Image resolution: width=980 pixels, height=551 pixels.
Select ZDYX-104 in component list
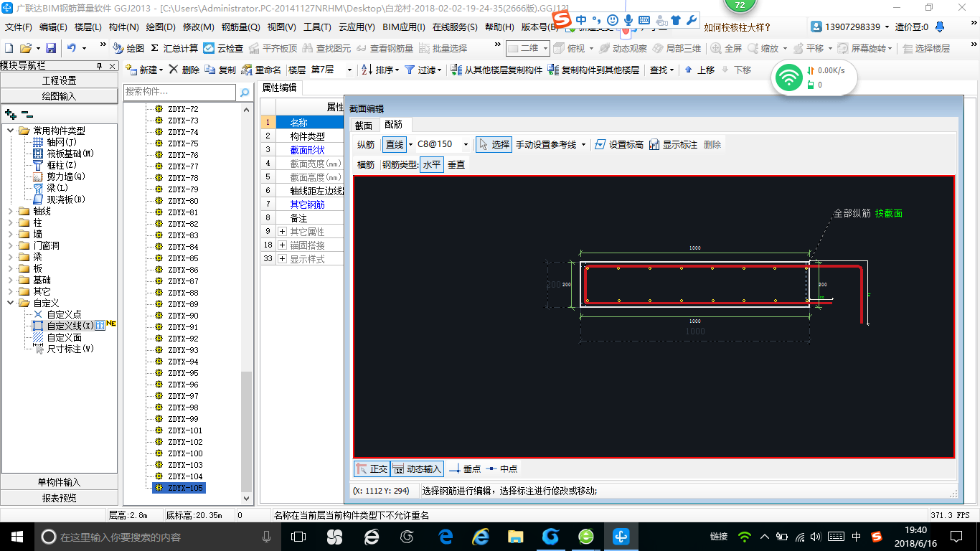(185, 476)
